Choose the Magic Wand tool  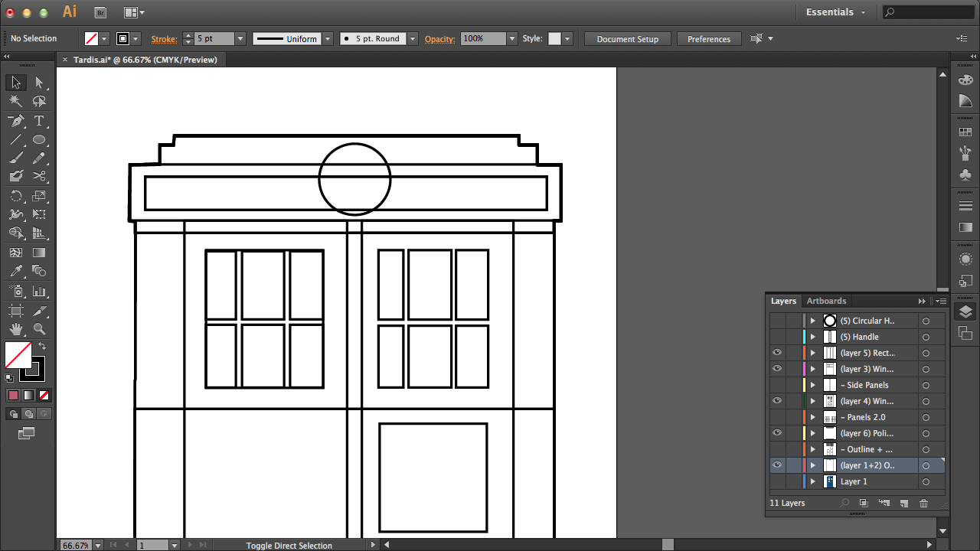click(16, 101)
